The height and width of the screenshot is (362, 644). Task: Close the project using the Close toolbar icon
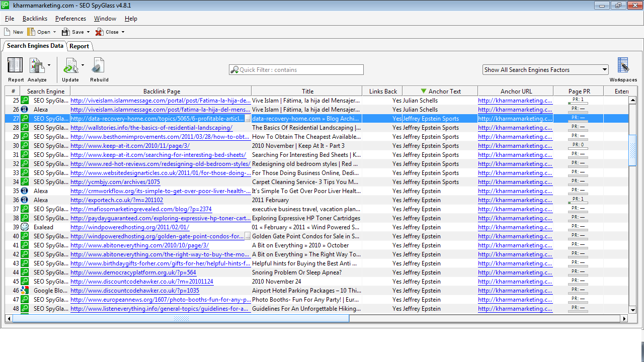99,32
